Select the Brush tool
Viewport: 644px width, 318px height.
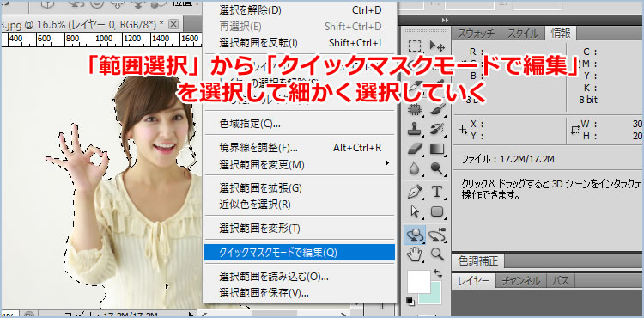[x=437, y=109]
